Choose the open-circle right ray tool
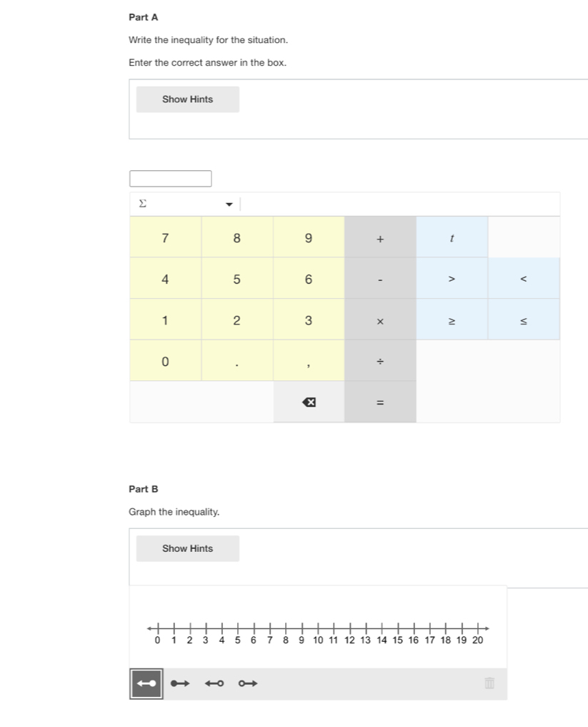Image resolution: width=588 pixels, height=727 pixels. coord(248,684)
